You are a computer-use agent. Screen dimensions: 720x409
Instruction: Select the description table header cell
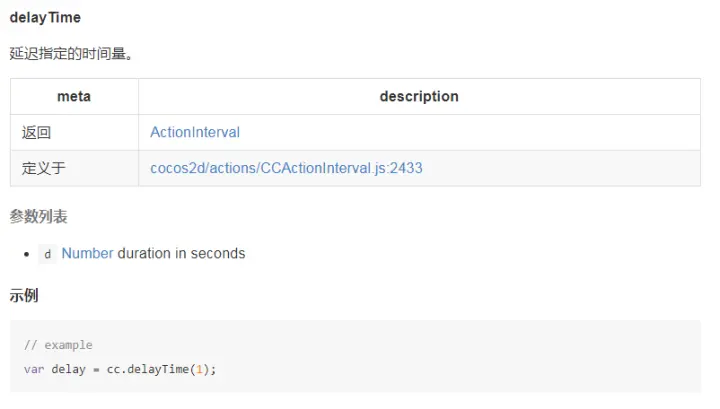tap(419, 96)
